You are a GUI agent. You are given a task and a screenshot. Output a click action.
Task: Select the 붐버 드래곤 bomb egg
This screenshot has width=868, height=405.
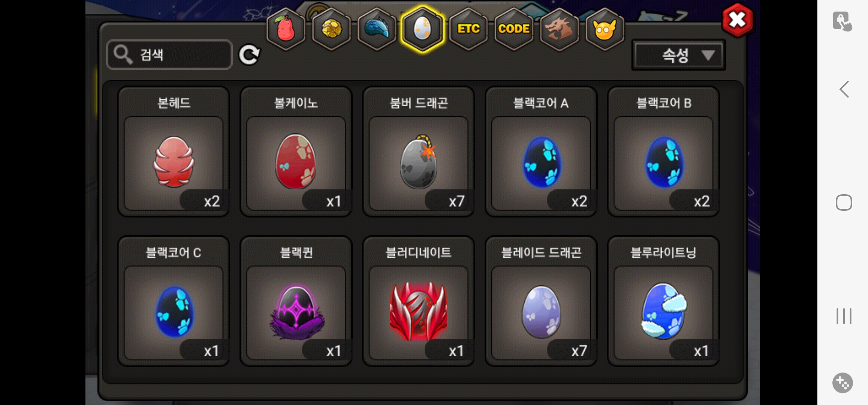[x=419, y=151]
